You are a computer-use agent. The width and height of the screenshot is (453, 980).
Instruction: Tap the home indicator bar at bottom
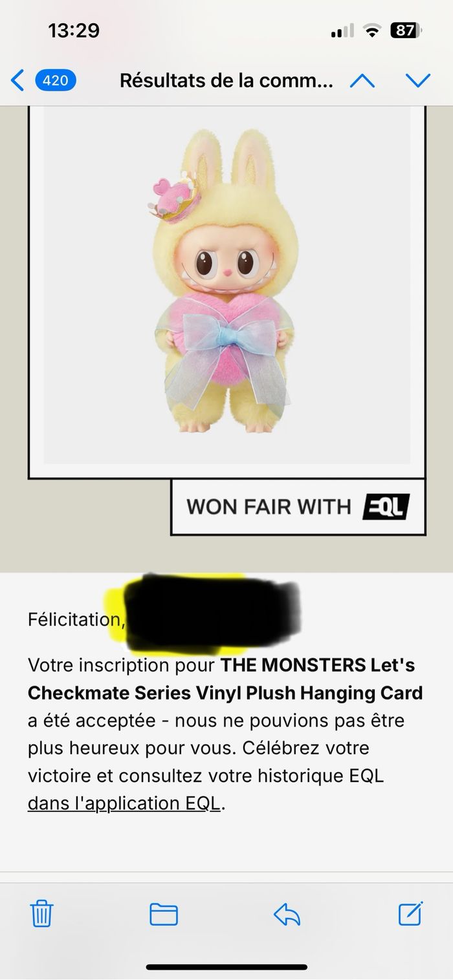pyautogui.click(x=226, y=967)
